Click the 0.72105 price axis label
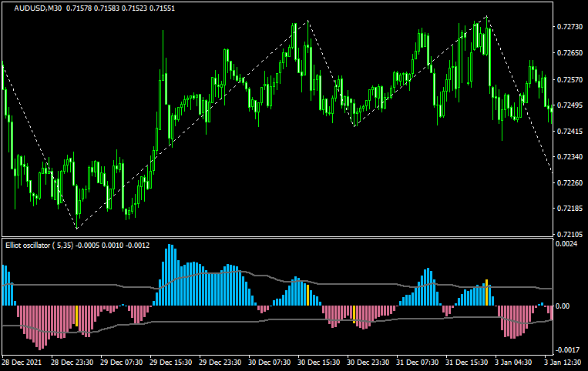This screenshot has width=588, height=371. point(569,234)
